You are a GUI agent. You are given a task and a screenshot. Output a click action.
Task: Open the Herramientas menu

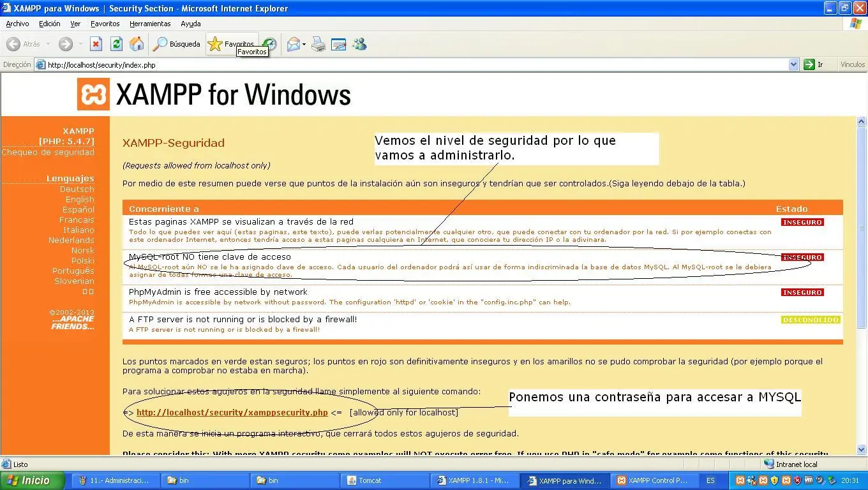coord(150,24)
